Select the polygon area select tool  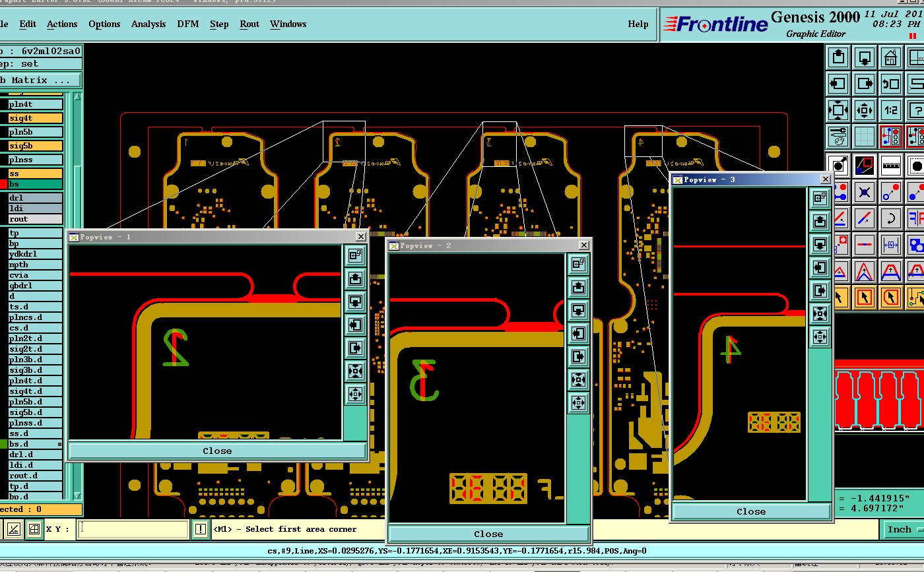[x=891, y=298]
